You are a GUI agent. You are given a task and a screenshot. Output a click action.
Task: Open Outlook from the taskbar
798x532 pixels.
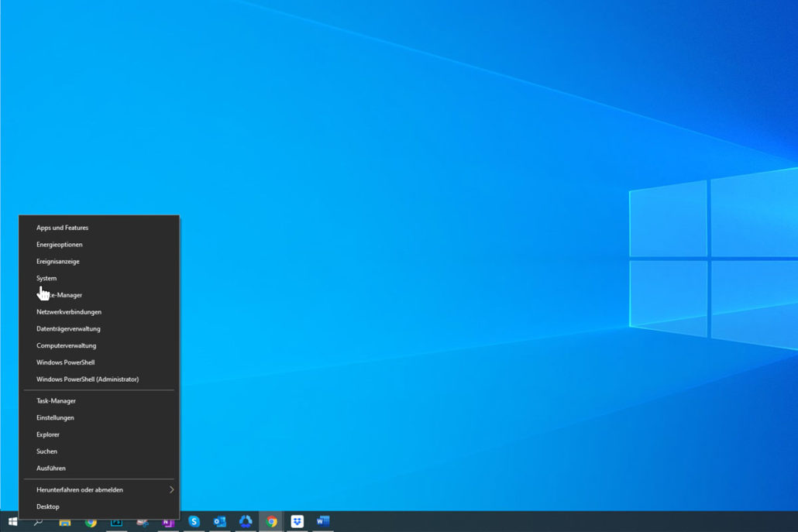219,522
